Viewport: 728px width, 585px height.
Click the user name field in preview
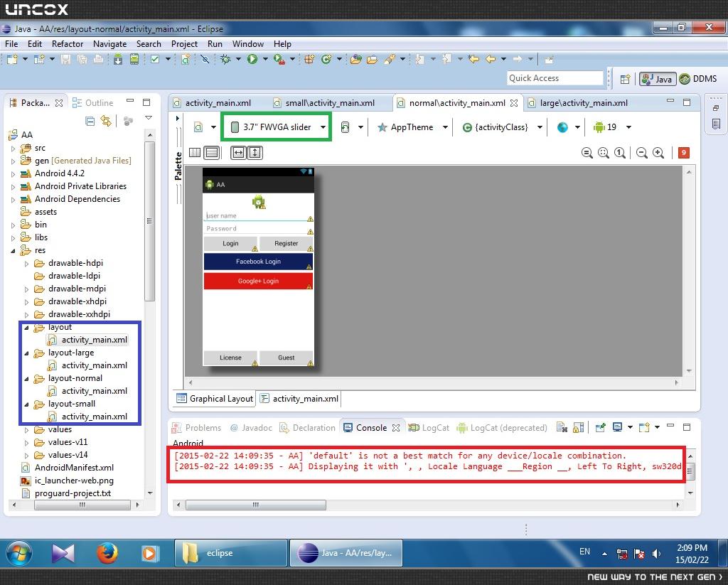tap(258, 216)
